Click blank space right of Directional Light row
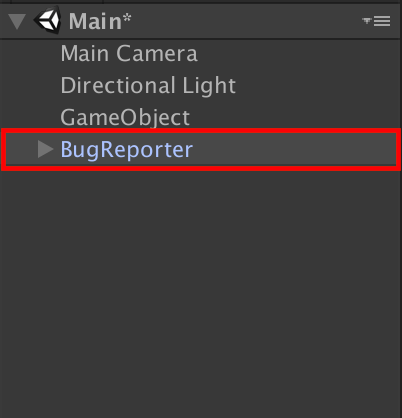The width and height of the screenshot is (402, 418). (318, 85)
